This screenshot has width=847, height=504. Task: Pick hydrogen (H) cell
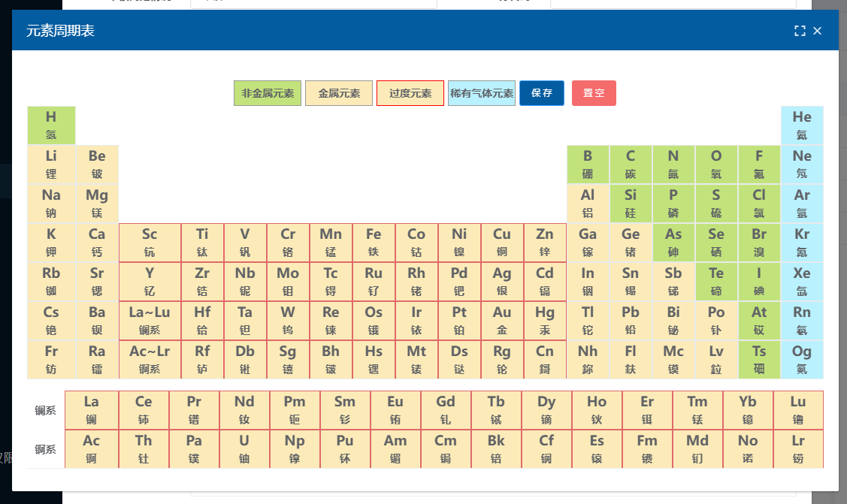[51, 125]
